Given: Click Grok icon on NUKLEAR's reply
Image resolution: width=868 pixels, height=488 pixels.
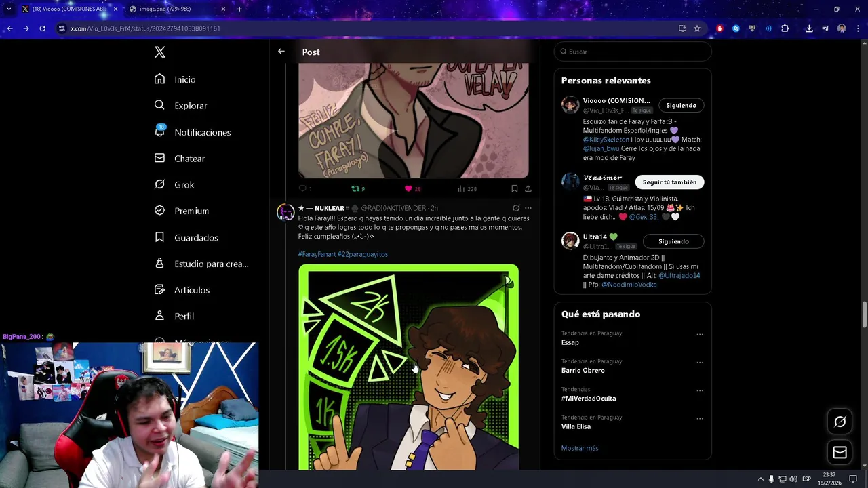Looking at the screenshot, I should pos(516,208).
